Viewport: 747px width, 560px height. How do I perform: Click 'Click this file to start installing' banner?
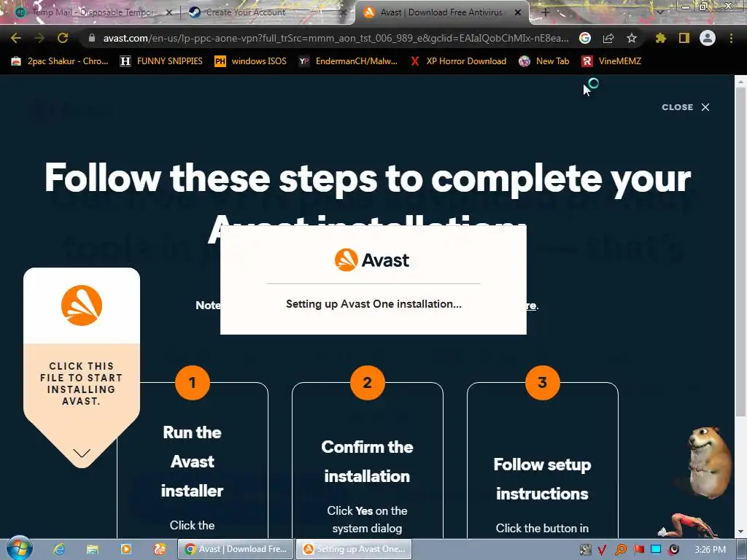tap(82, 384)
